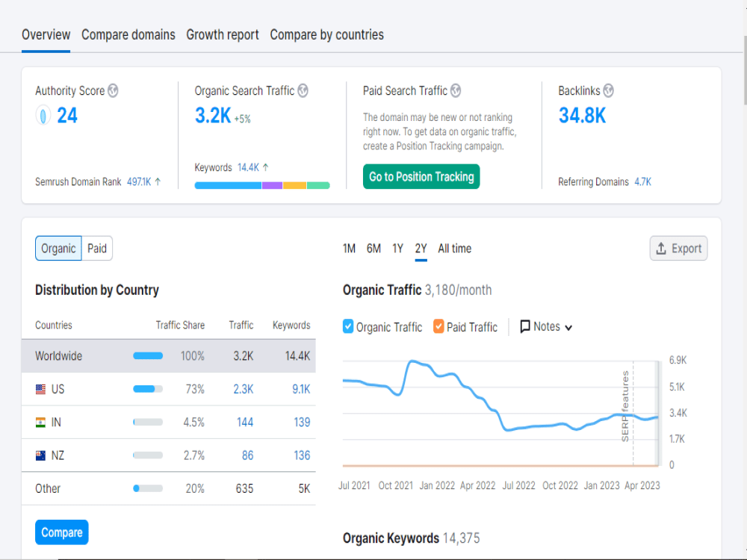Click blue segment of keywords distribution bar
This screenshot has width=747, height=560.
coord(228,185)
